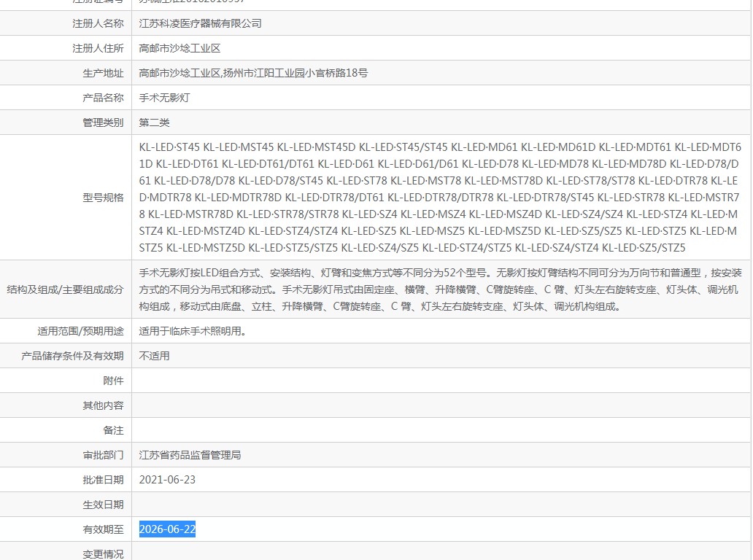Click the label 生效日期

[103, 505]
